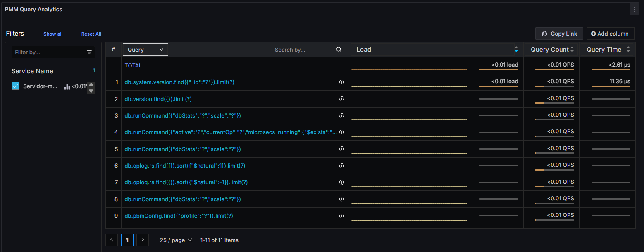Click info icon for db.system.version.find query
This screenshot has width=644, height=252.
click(341, 82)
